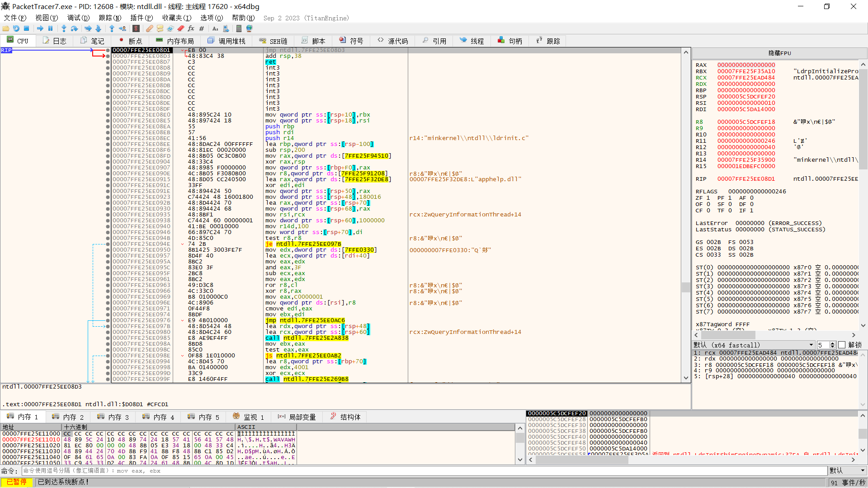Check the 解锁 unlock checkbox
The width and height of the screenshot is (868, 488).
(842, 345)
